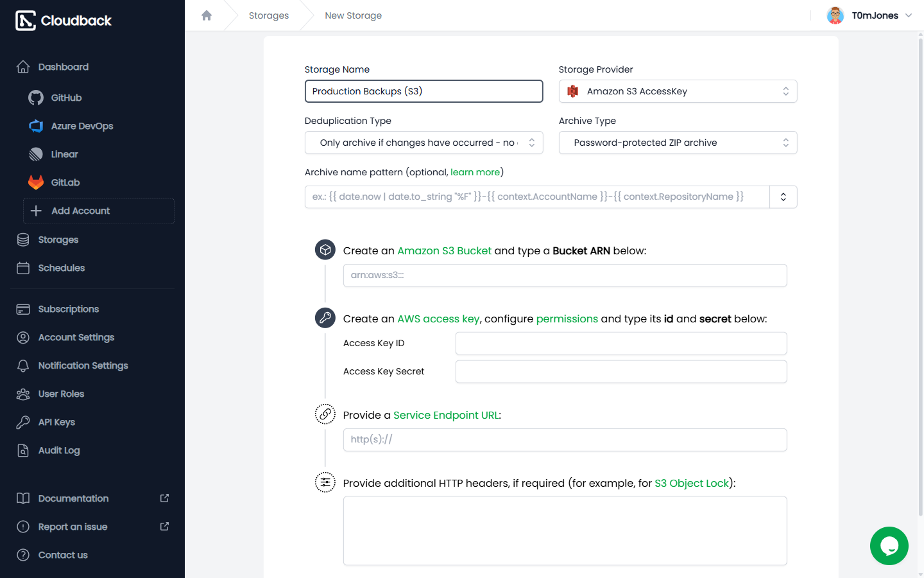Click the Service Endpoint URL input

(565, 440)
